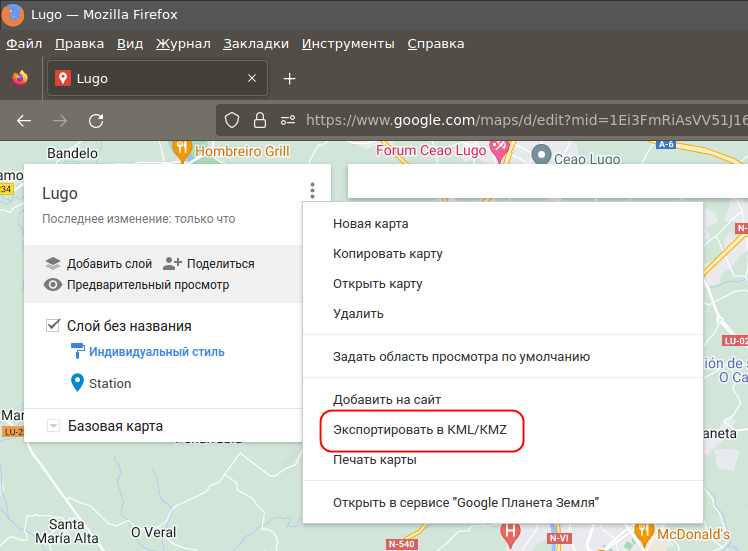Click the Поделиться button
The height and width of the screenshot is (551, 748).
pyautogui.click(x=208, y=263)
